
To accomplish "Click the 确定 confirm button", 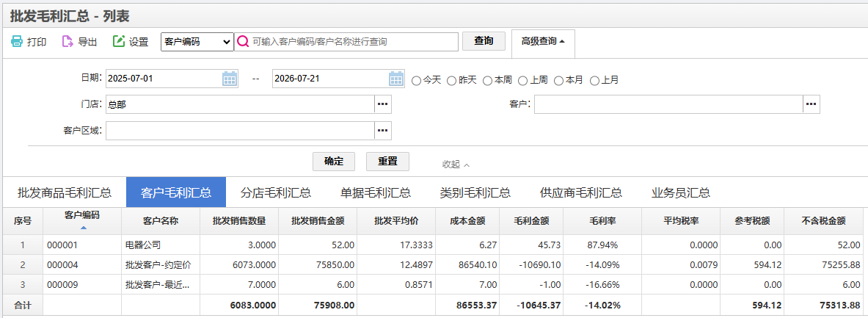I will (x=334, y=162).
